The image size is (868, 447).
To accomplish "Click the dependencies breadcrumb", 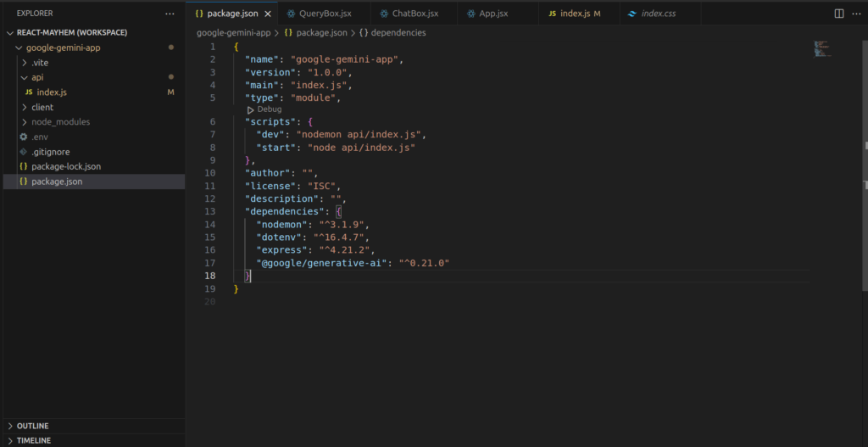I will click(x=398, y=33).
